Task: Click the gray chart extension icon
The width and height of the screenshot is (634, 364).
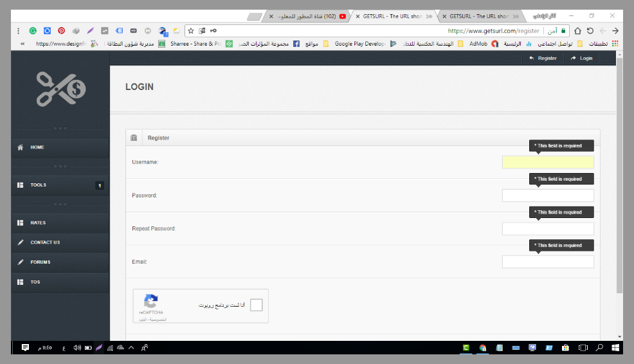Action: point(105,31)
